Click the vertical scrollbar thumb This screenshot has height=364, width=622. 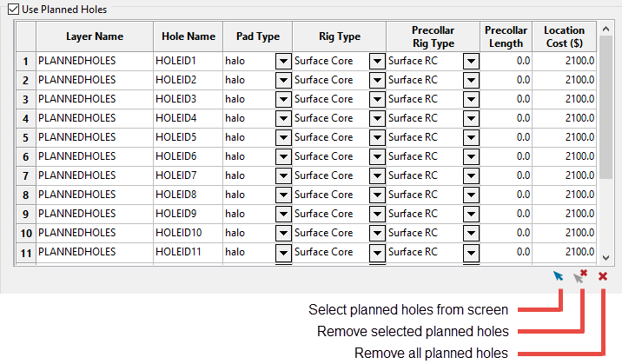605,107
